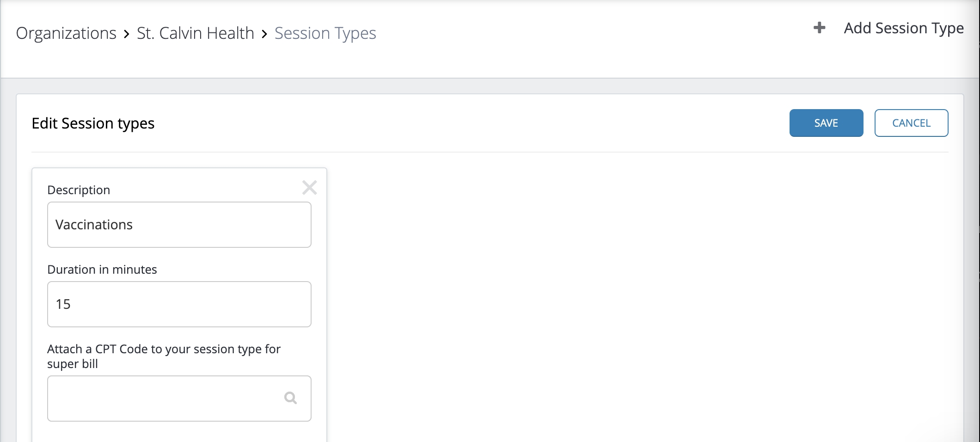The height and width of the screenshot is (442, 980).
Task: Click the Description label
Action: (x=79, y=190)
